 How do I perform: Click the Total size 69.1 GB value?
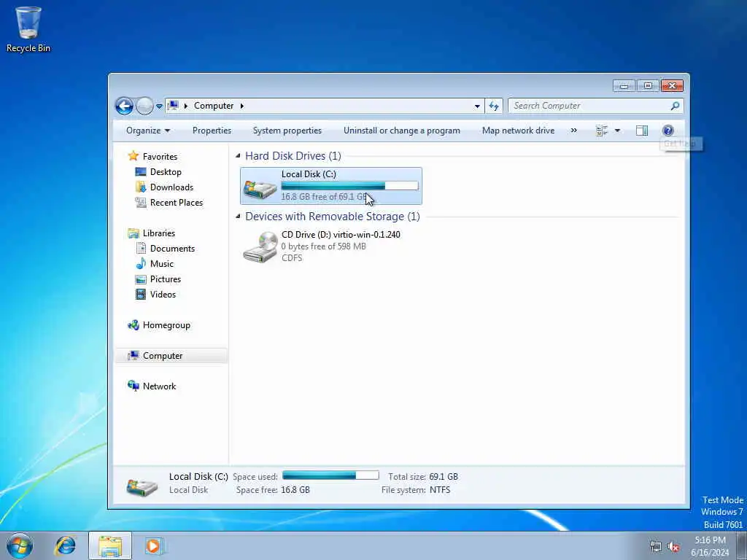(444, 477)
